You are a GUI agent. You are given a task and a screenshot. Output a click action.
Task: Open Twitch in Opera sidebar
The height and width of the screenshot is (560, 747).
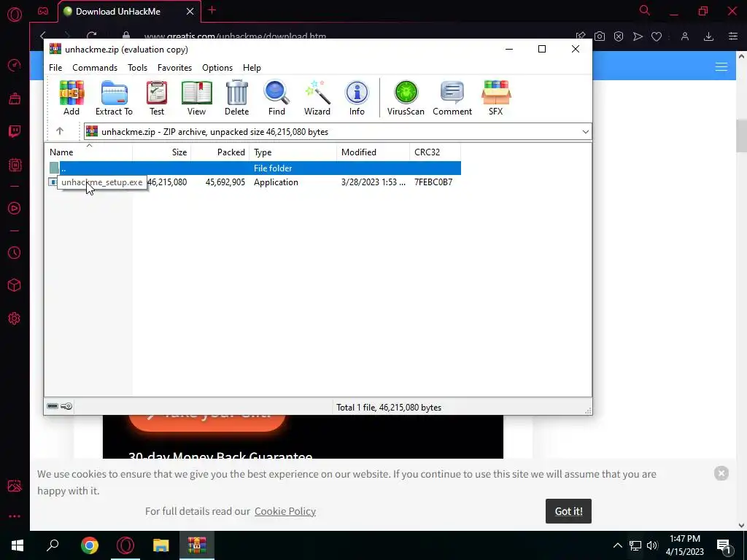[x=15, y=131]
